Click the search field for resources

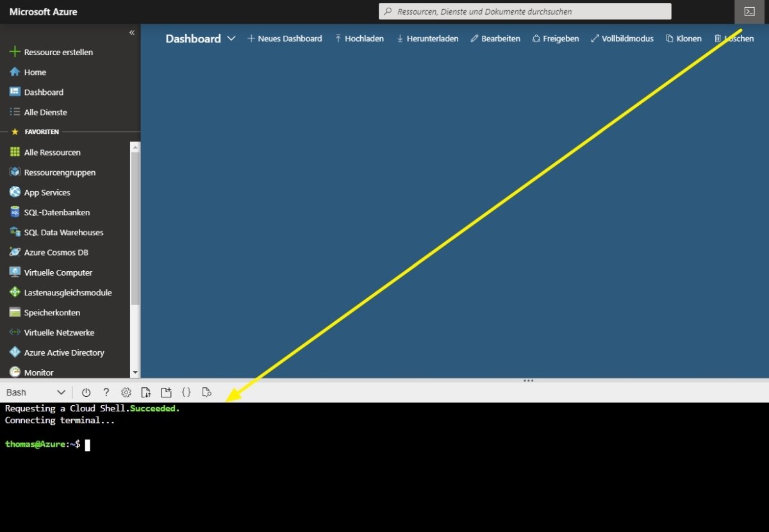point(524,11)
